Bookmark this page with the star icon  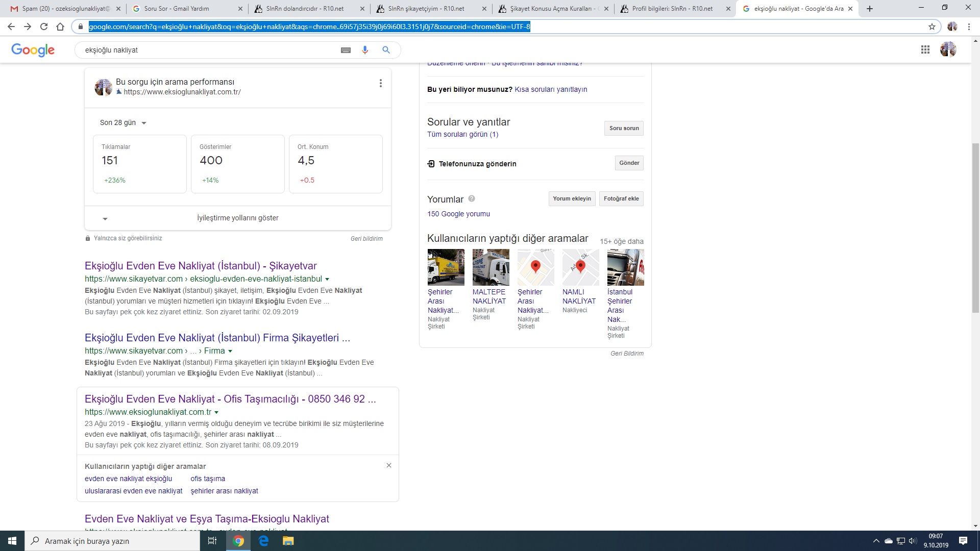932,27
